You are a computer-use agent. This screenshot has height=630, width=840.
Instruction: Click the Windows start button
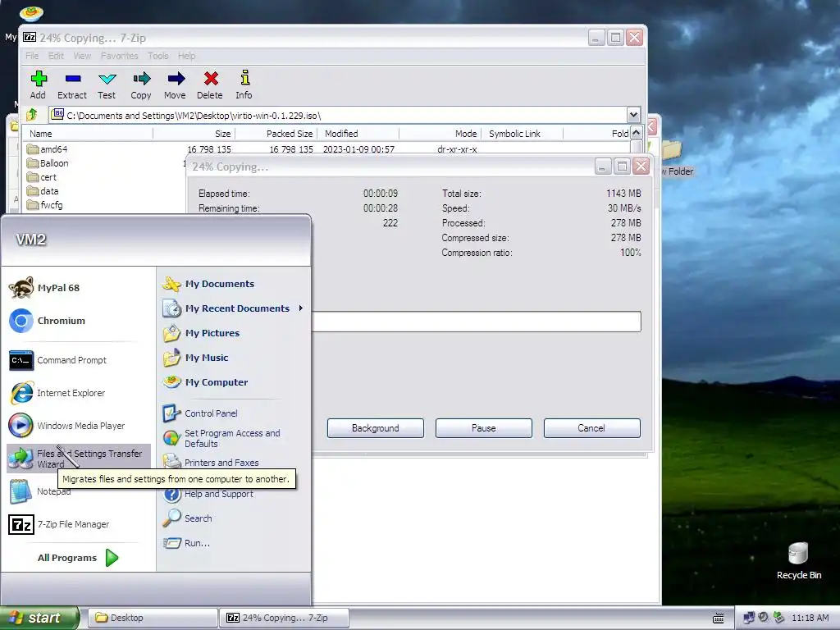(39, 618)
